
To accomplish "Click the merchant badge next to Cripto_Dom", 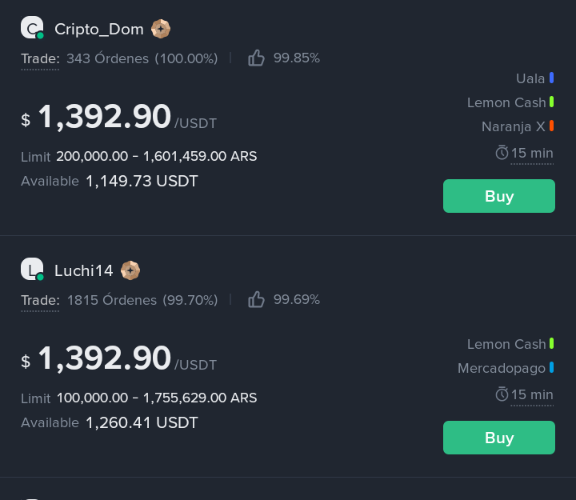I will click(x=161, y=29).
